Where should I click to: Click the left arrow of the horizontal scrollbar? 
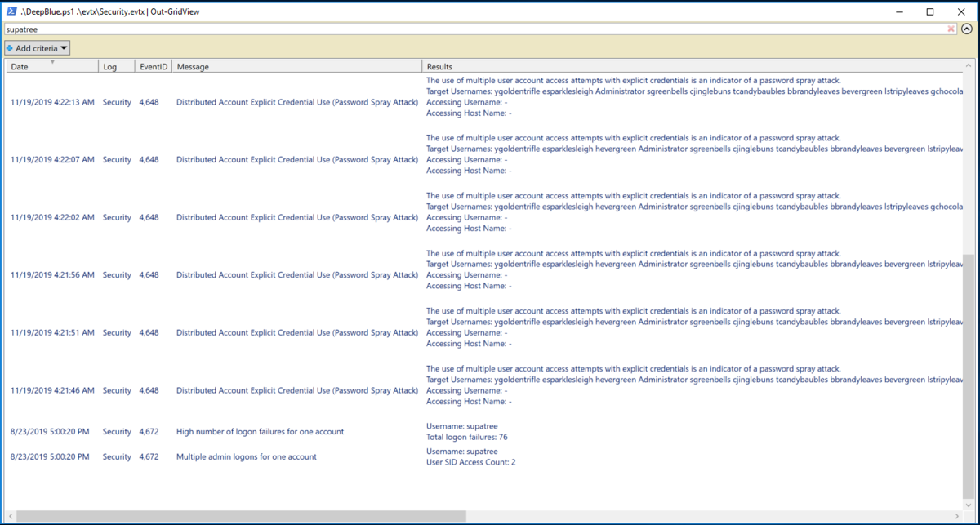[11, 516]
